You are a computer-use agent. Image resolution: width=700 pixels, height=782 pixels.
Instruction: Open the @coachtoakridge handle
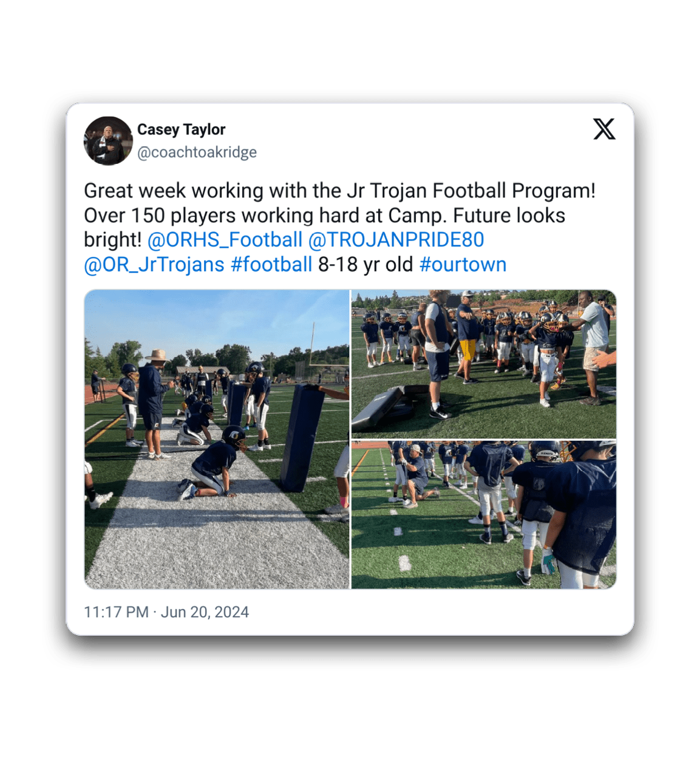(x=197, y=152)
